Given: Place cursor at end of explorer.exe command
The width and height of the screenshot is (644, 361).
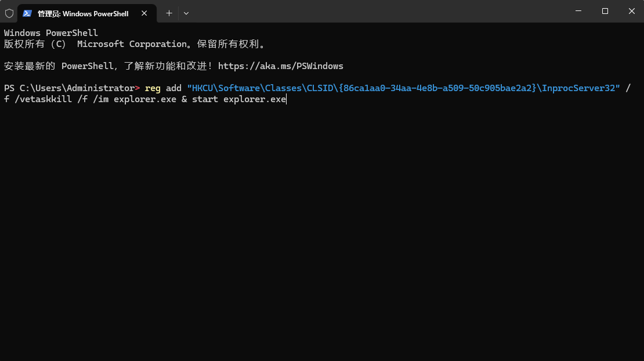Looking at the screenshot, I should pyautogui.click(x=286, y=99).
